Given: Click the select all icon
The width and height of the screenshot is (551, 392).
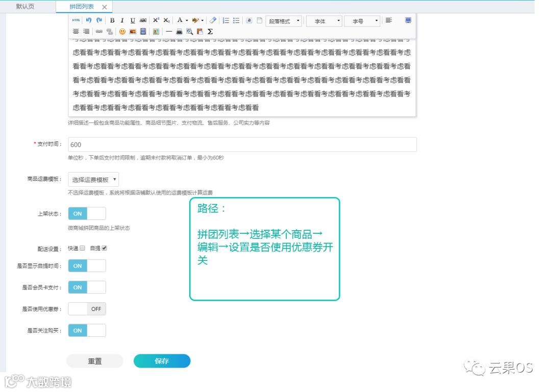Looking at the screenshot, I should (249, 20).
